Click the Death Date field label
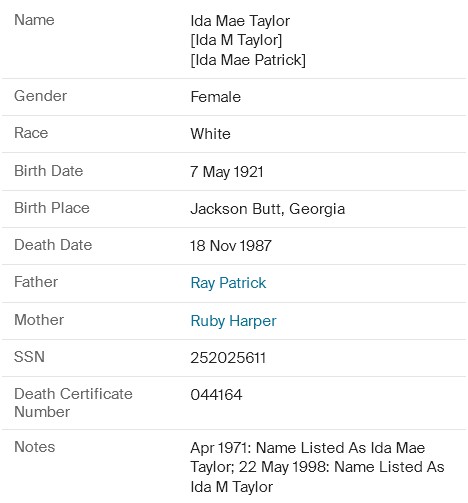This screenshot has width=468, height=503. 53,245
